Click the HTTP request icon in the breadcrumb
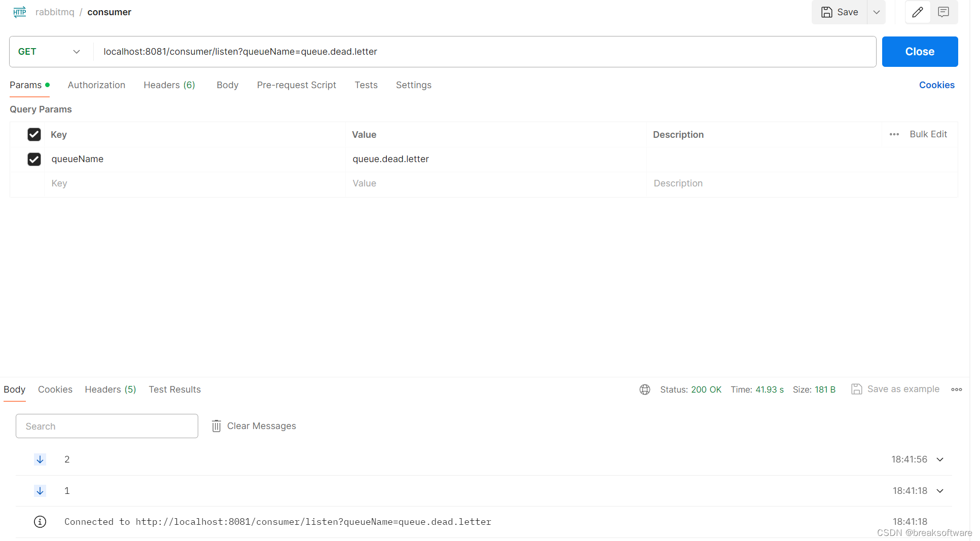Screen dimensions: 980x541 click(x=19, y=12)
